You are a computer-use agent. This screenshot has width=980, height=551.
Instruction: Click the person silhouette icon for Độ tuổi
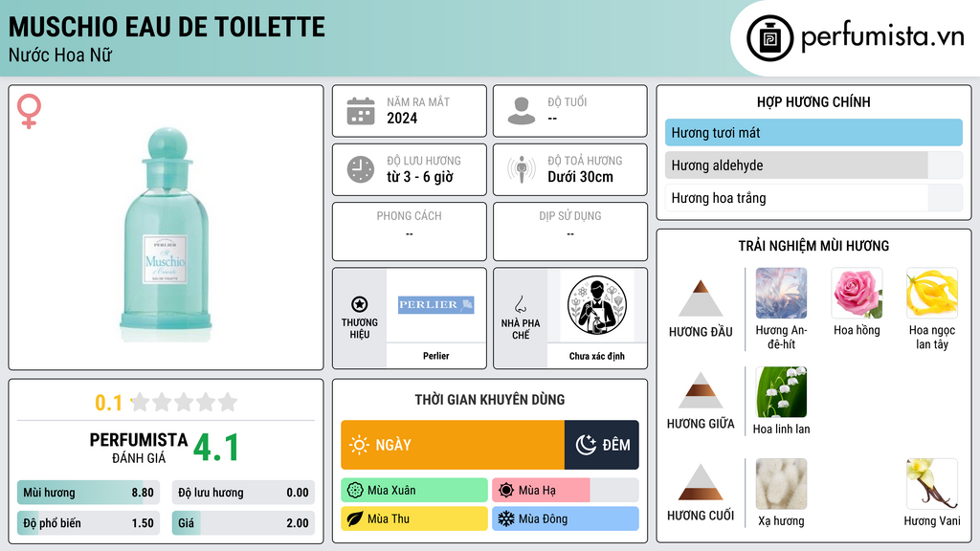(522, 111)
